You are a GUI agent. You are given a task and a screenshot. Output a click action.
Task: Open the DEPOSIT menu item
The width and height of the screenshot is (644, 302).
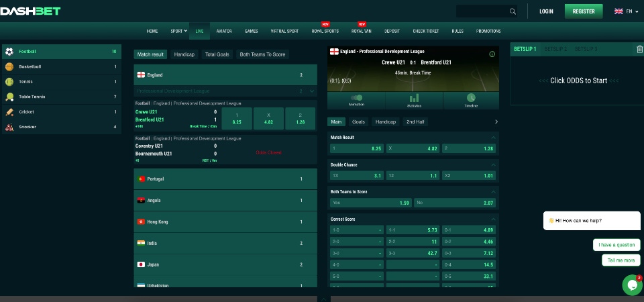click(x=392, y=32)
